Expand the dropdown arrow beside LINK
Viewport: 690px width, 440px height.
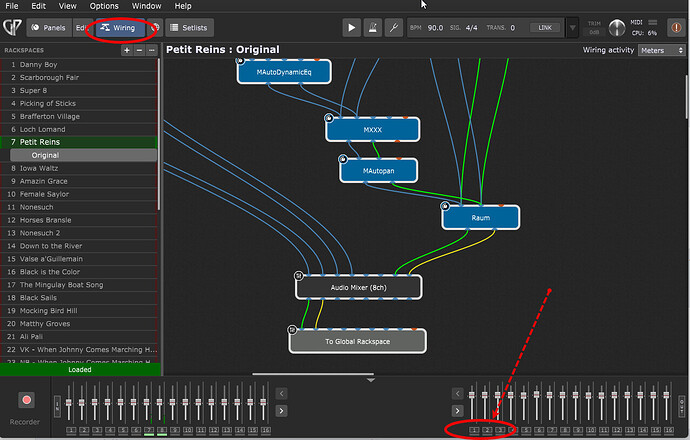click(x=572, y=28)
